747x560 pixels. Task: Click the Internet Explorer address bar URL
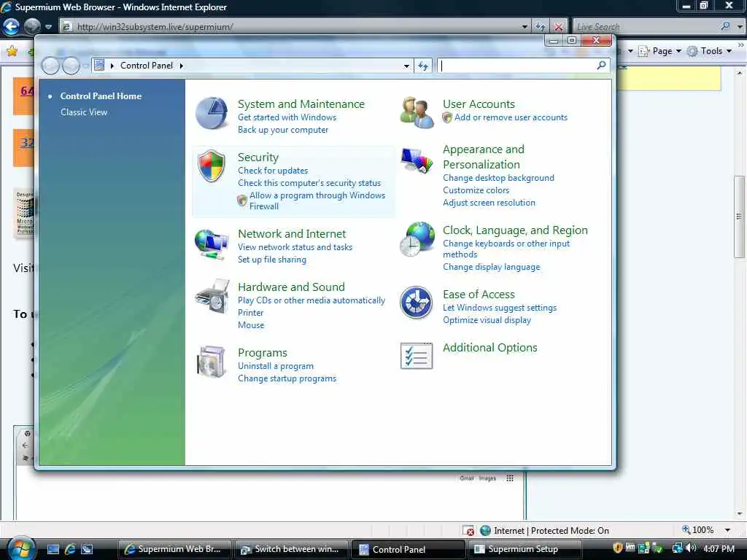tap(155, 27)
